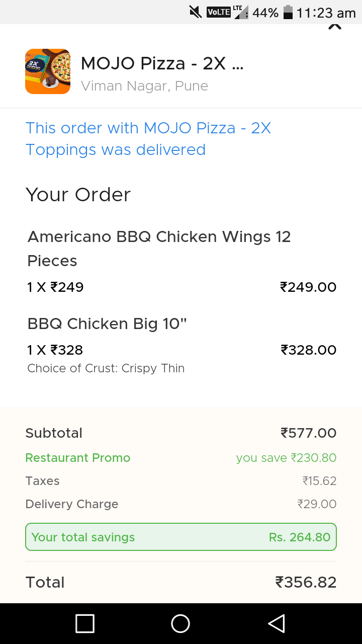The image size is (362, 644).
Task: Select Americano BBQ Chicken Wings item
Action: click(x=159, y=249)
